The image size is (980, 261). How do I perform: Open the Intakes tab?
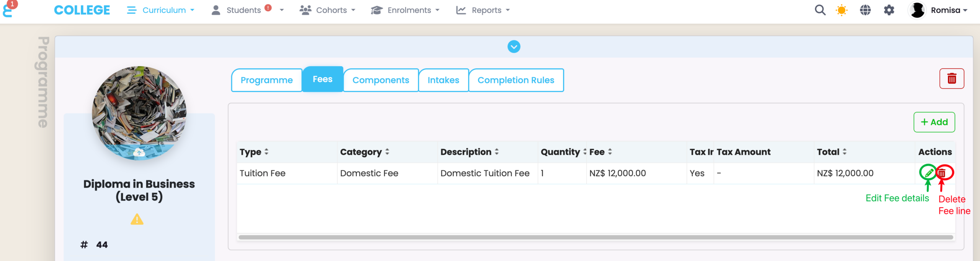[x=443, y=80]
